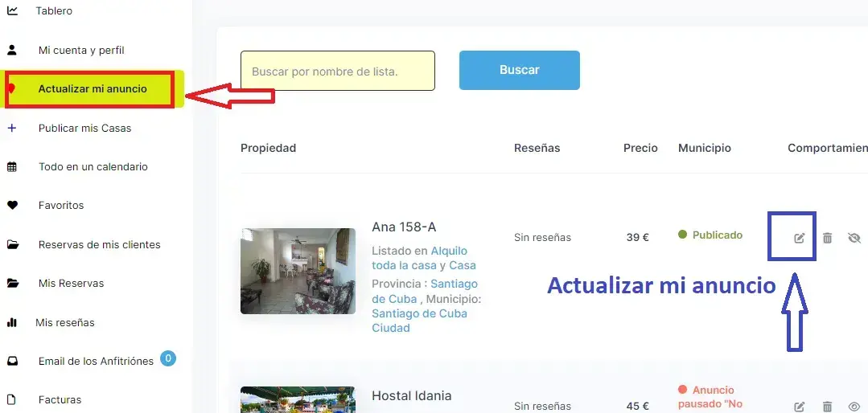Click the inbox icon beside Email de los Anfitriónes

click(x=12, y=361)
